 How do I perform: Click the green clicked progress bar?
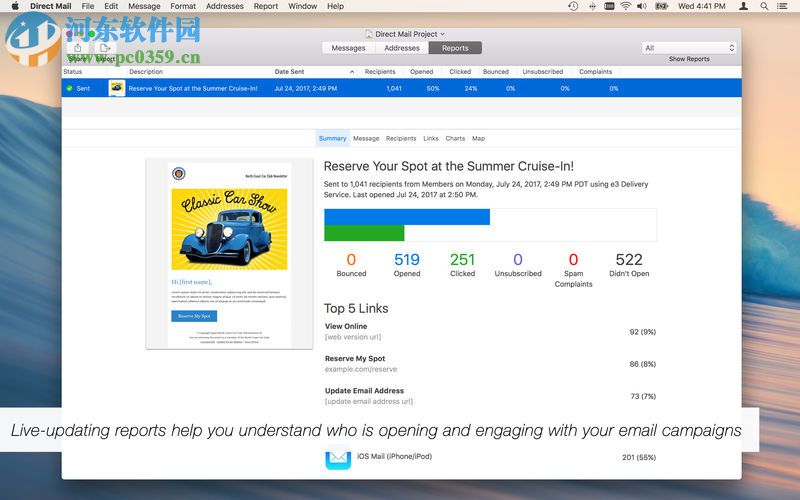364,233
